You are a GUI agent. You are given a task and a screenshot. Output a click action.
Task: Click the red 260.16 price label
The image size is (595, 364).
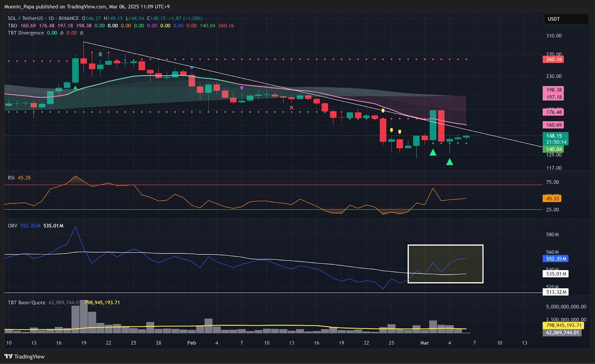point(554,59)
